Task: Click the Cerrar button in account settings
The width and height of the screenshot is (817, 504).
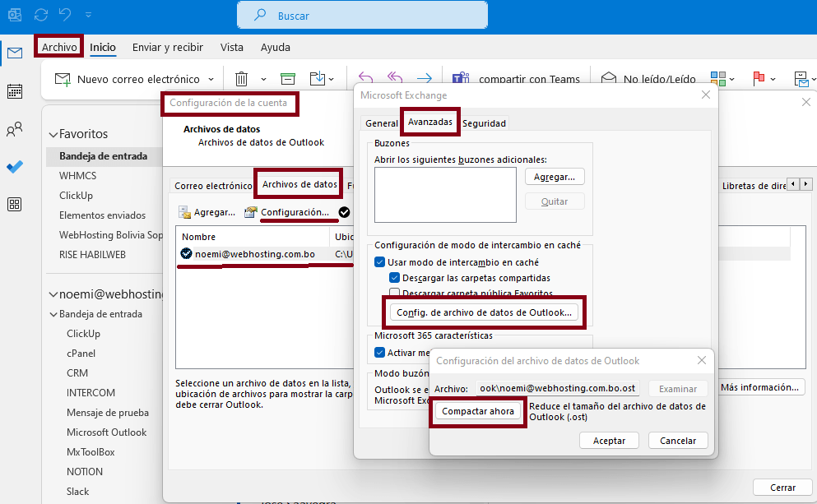Action: [x=782, y=488]
